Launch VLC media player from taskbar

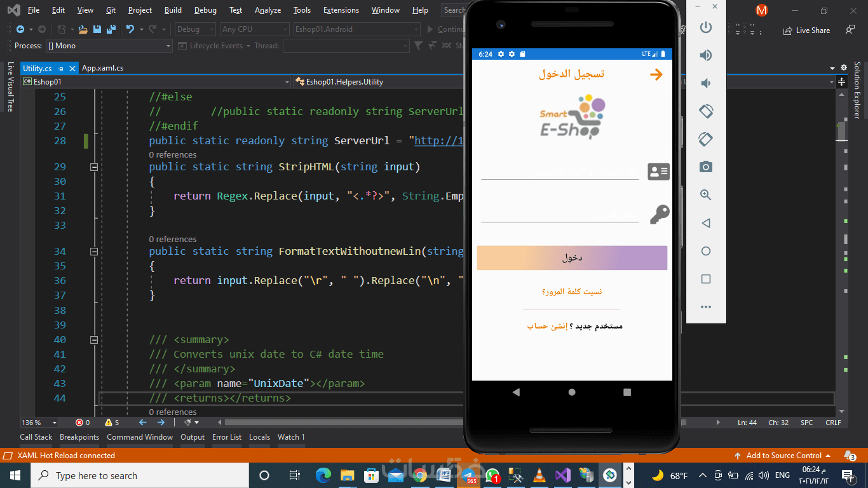click(539, 475)
